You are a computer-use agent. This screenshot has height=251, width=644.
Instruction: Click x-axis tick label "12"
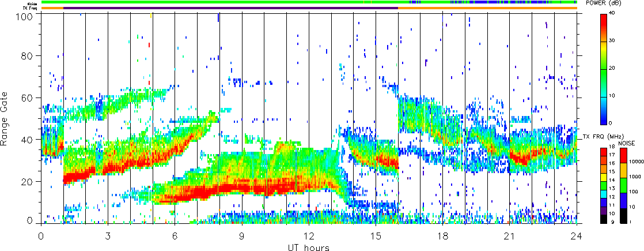pos(309,236)
